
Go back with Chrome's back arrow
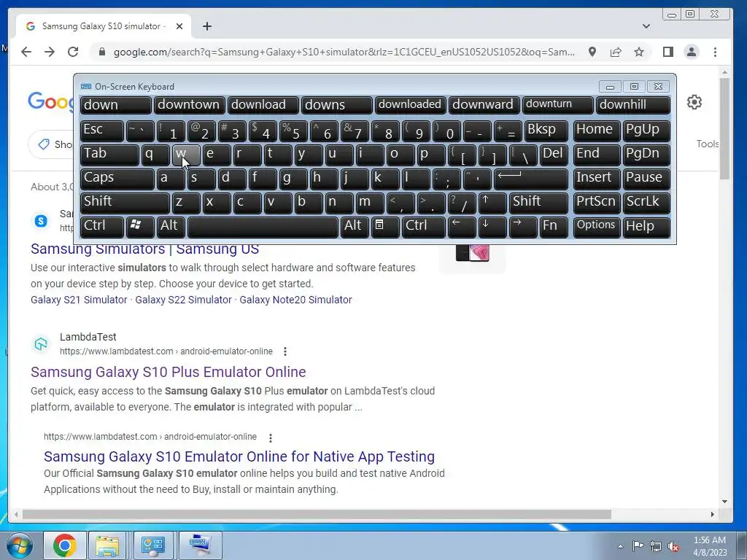26,52
